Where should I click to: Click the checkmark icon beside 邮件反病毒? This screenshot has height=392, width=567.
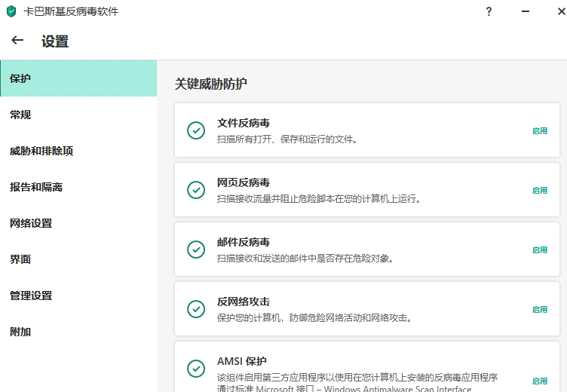(196, 250)
